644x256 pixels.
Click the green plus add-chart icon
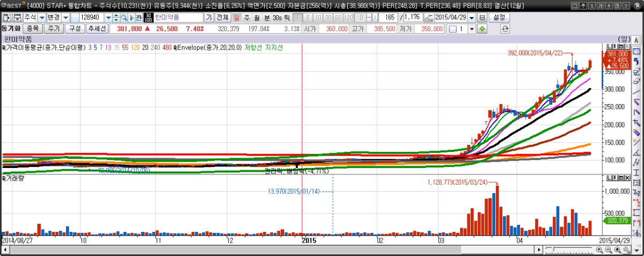482,28
